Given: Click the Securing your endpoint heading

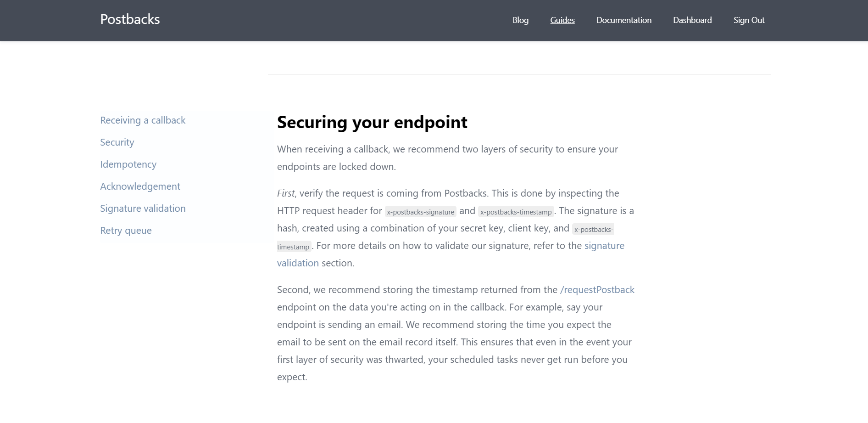Looking at the screenshot, I should coord(372,122).
